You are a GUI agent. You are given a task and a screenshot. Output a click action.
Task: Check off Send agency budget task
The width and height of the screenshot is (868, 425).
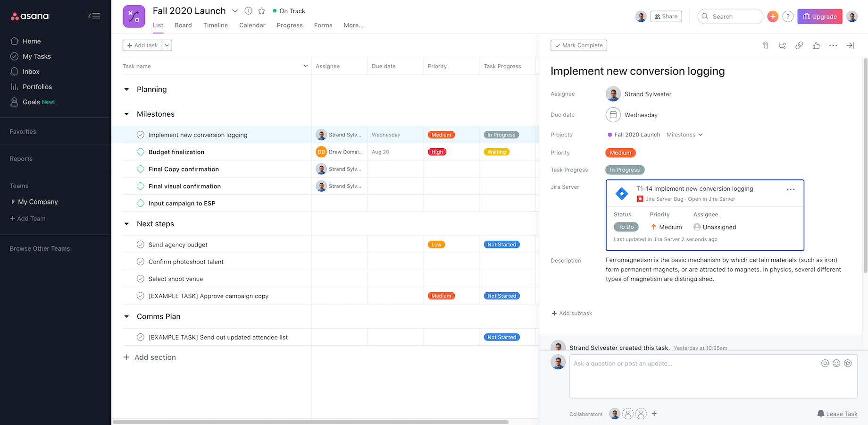141,245
